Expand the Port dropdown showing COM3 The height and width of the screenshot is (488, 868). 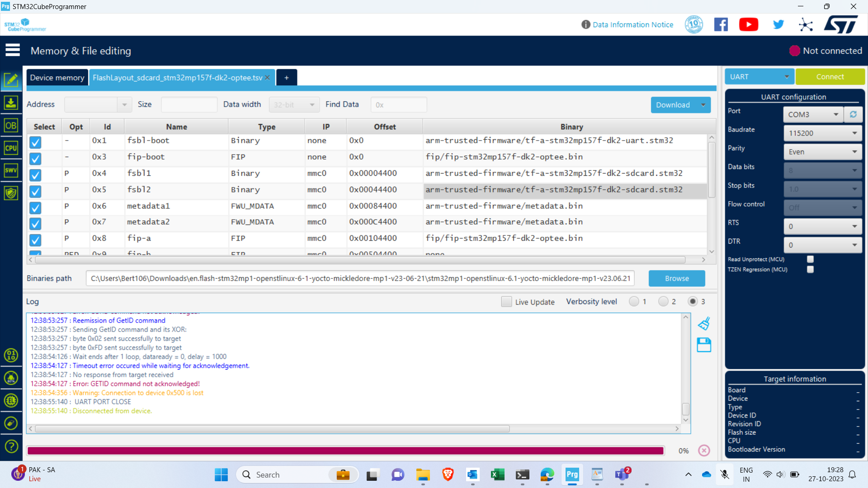[812, 114]
